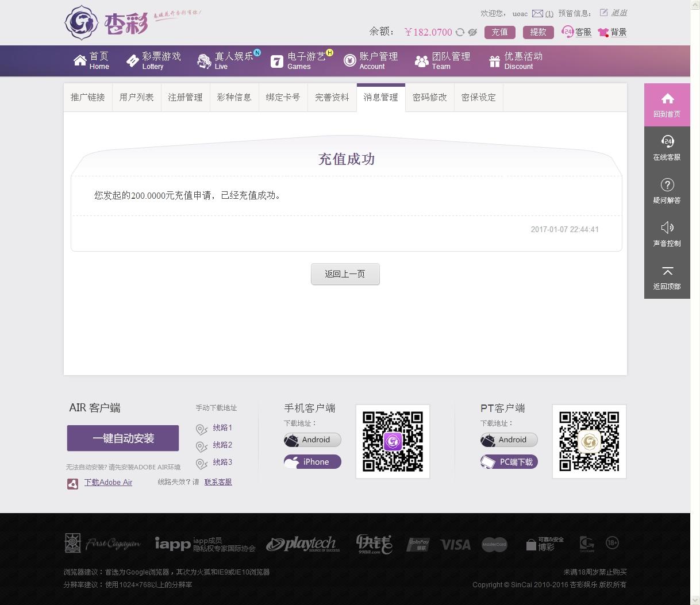This screenshot has height=605, width=700.
Task: Click the 杏彩 site logo
Action: point(107,23)
